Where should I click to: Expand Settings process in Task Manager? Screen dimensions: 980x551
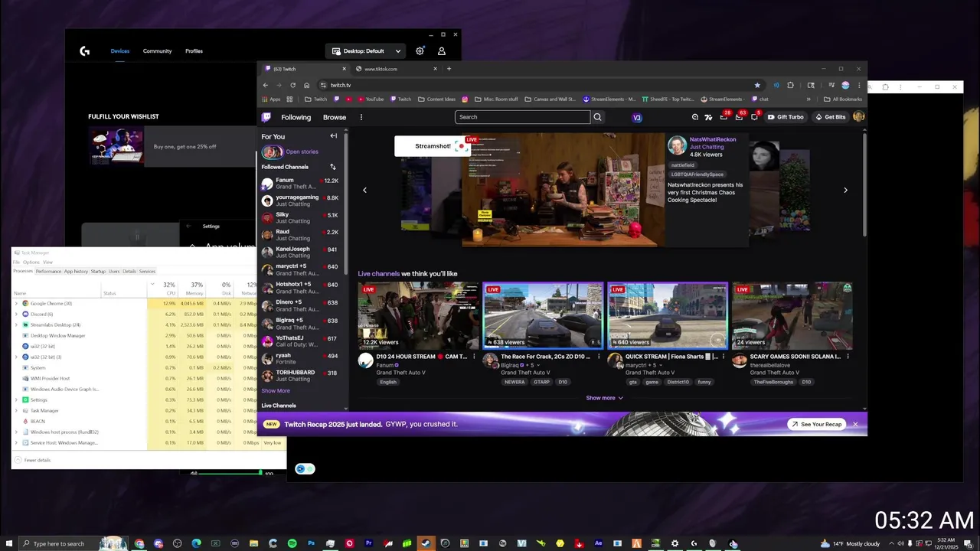pyautogui.click(x=16, y=400)
